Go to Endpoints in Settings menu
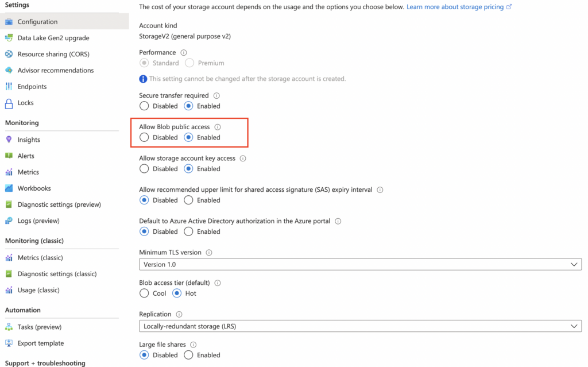 (32, 87)
